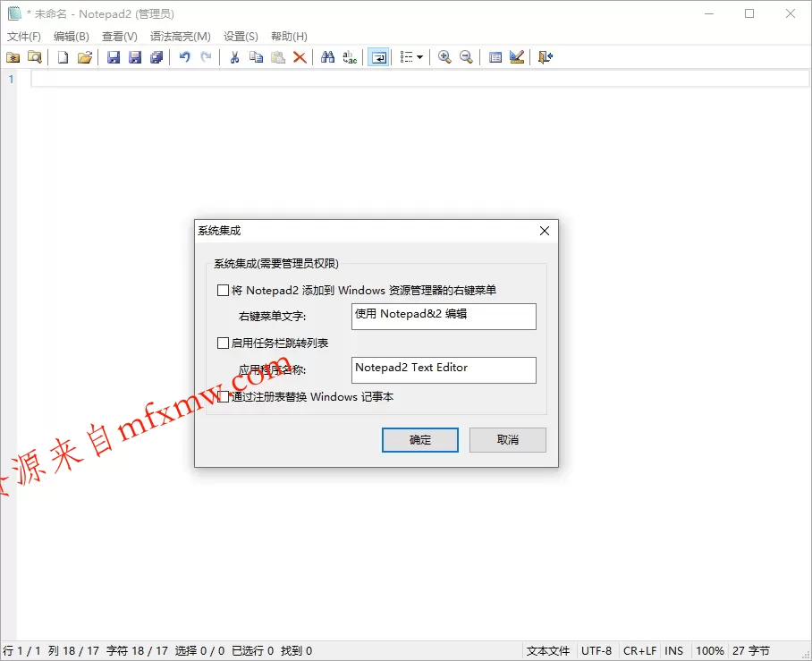The height and width of the screenshot is (661, 812).
Task: Click the Notepad2 app icon in title bar
Action: (x=14, y=13)
